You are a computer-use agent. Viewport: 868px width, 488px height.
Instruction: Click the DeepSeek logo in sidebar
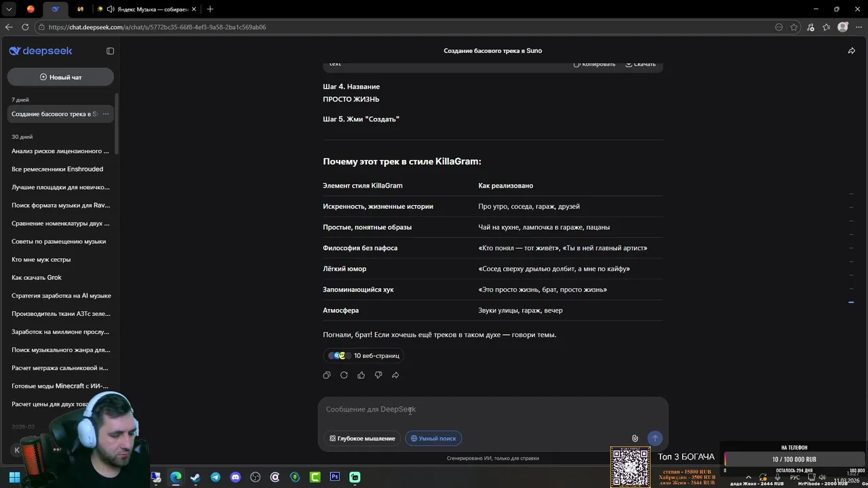(41, 51)
